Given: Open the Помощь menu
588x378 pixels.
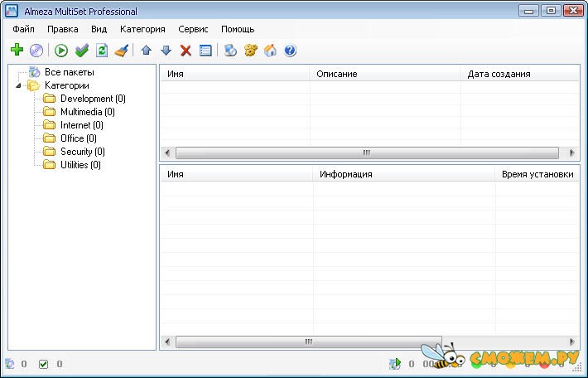Looking at the screenshot, I should (x=238, y=29).
